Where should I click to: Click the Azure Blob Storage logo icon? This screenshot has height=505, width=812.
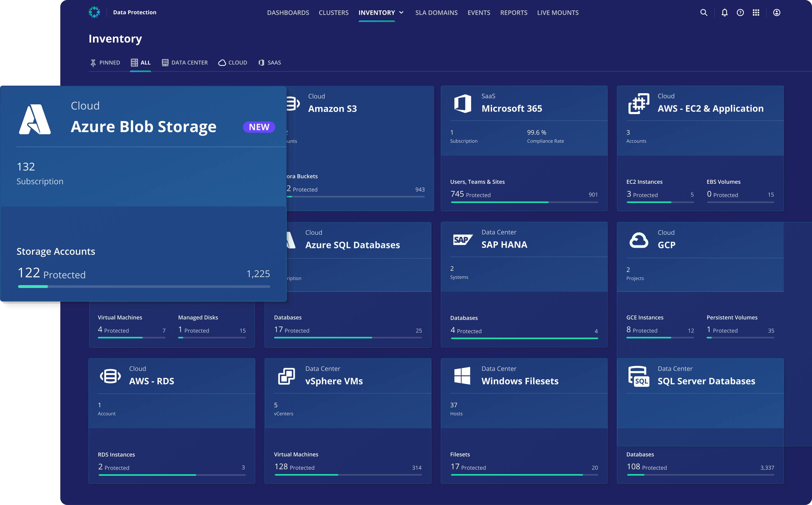pyautogui.click(x=35, y=119)
